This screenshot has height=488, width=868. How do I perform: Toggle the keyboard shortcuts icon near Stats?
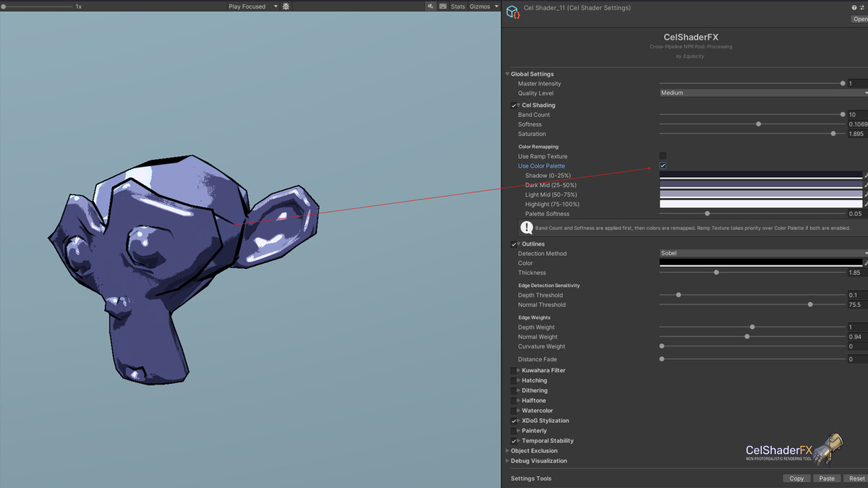443,7
